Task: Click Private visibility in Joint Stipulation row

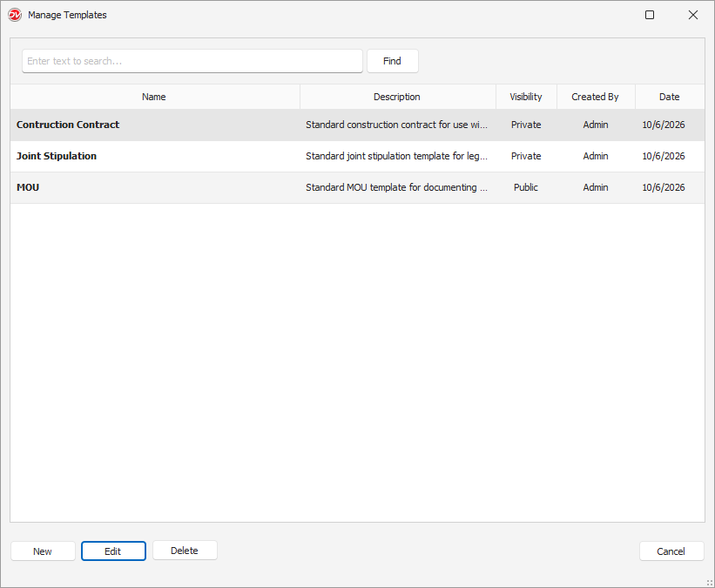Action: point(526,156)
